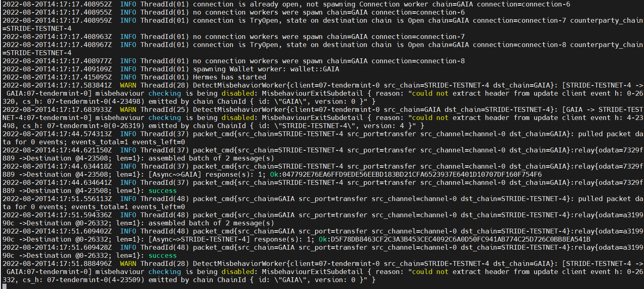Image resolution: width=644 pixels, height=289 pixels.
Task: Click timestamp 2022-08-20T14:17:17.408955Z
Action: tap(57, 12)
